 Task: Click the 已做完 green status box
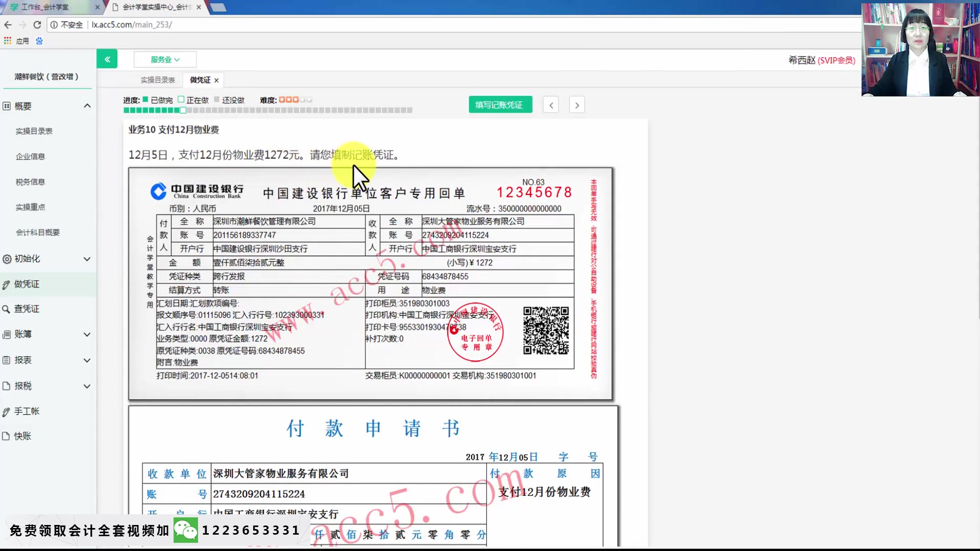pos(145,99)
